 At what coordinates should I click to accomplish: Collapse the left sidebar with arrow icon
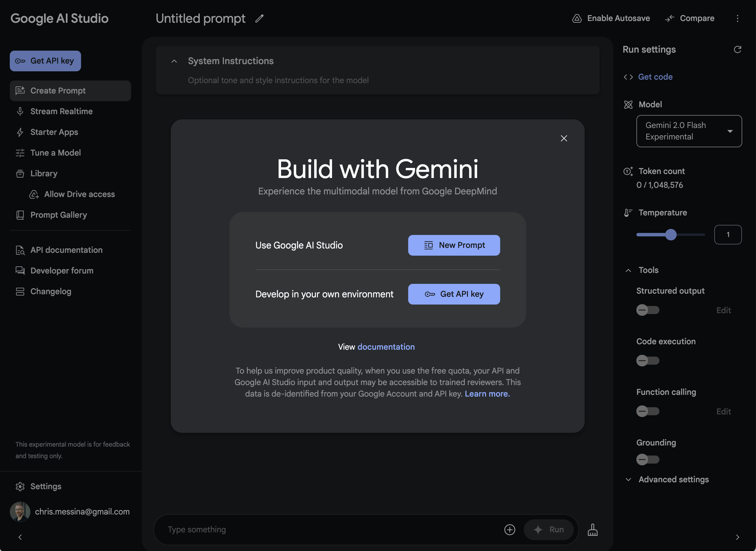(20, 537)
